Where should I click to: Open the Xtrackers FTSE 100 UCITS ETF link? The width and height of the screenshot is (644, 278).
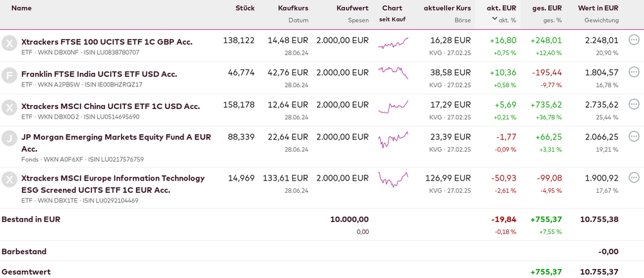click(x=107, y=41)
